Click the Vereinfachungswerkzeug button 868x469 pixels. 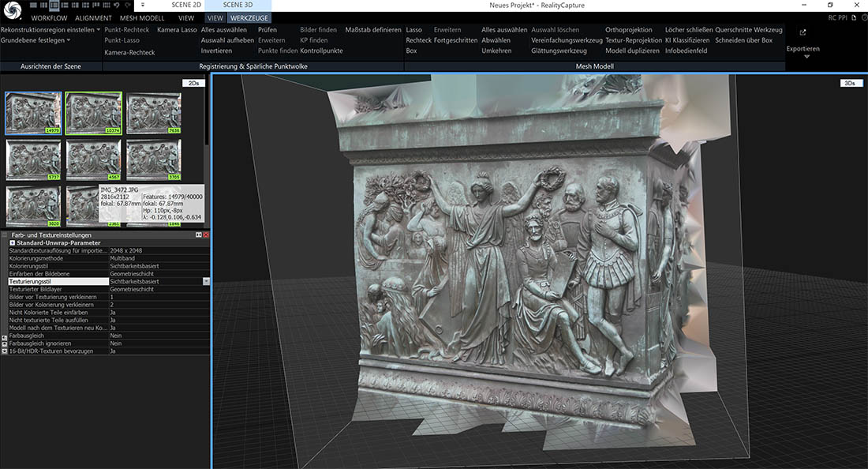(567, 40)
